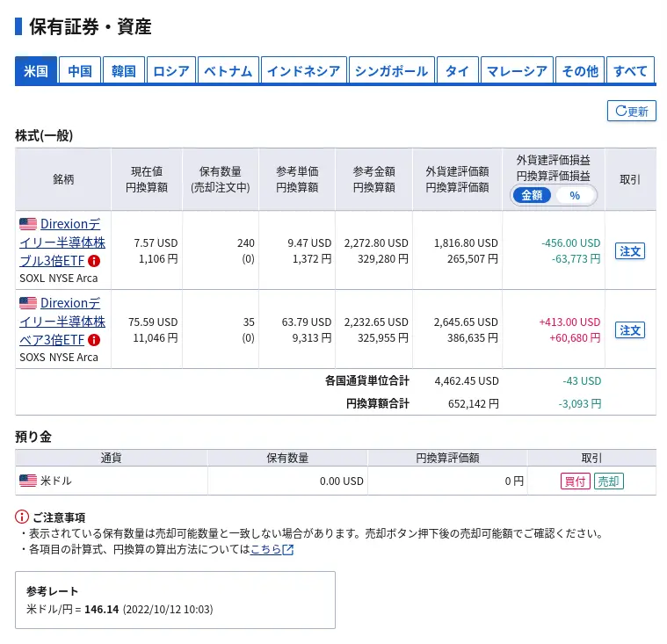Viewport: 667px width, 644px height.
Task: Click the -456.00 USD loss value
Action: click(571, 242)
